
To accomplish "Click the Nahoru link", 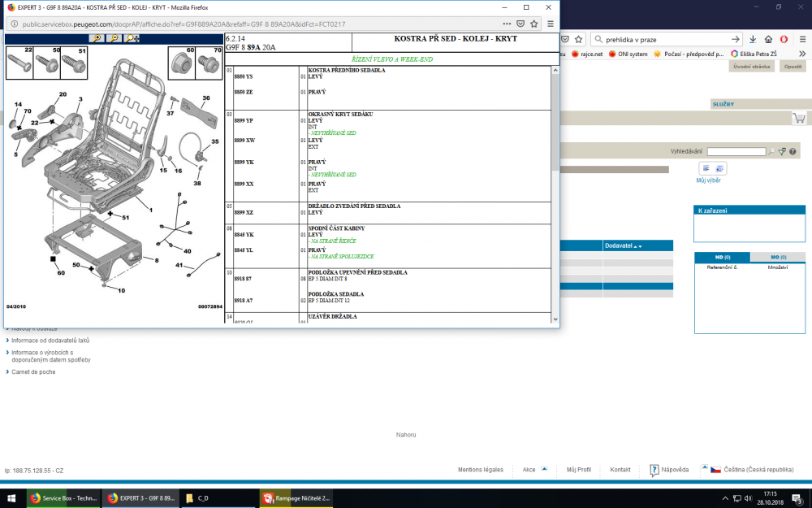I will click(x=406, y=435).
